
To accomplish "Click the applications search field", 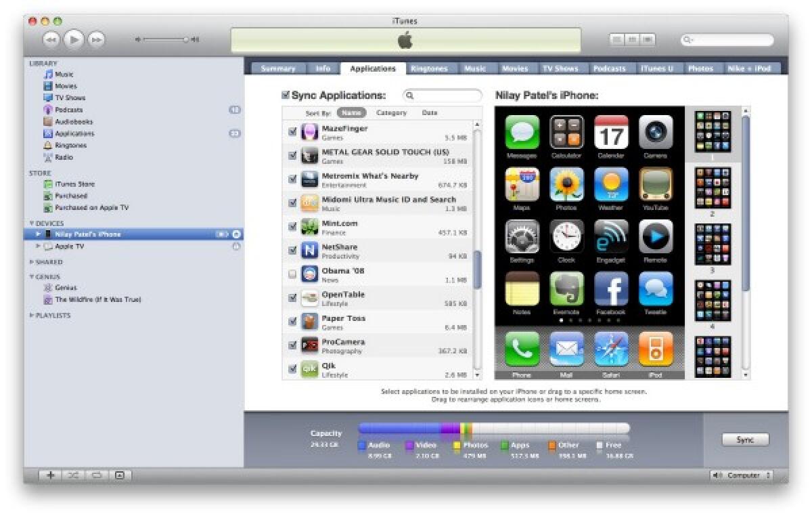I will (x=443, y=95).
